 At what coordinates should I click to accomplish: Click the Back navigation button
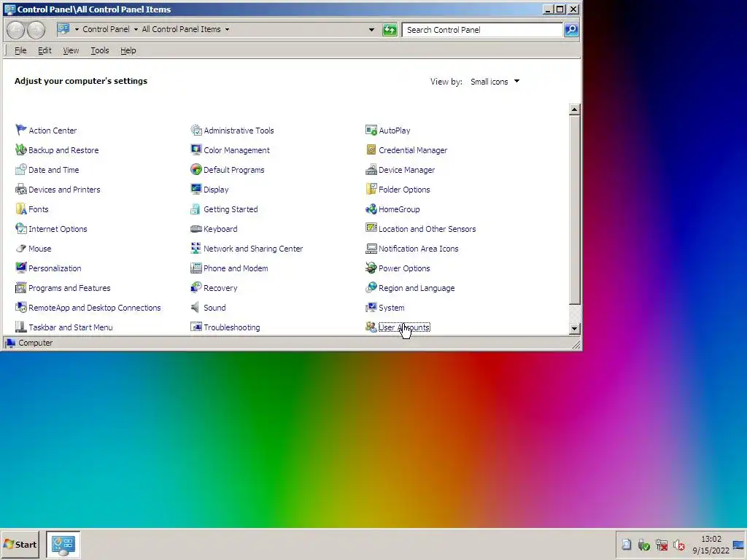click(x=16, y=30)
